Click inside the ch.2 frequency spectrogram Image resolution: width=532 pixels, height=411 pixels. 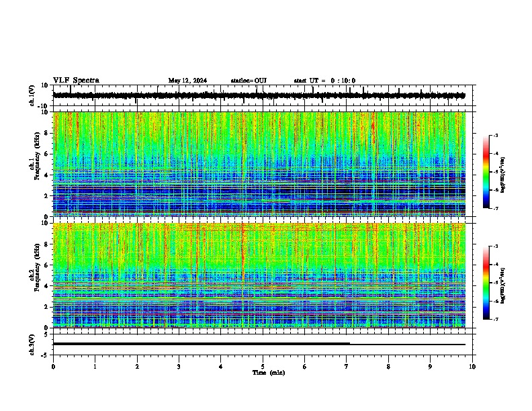(x=259, y=275)
